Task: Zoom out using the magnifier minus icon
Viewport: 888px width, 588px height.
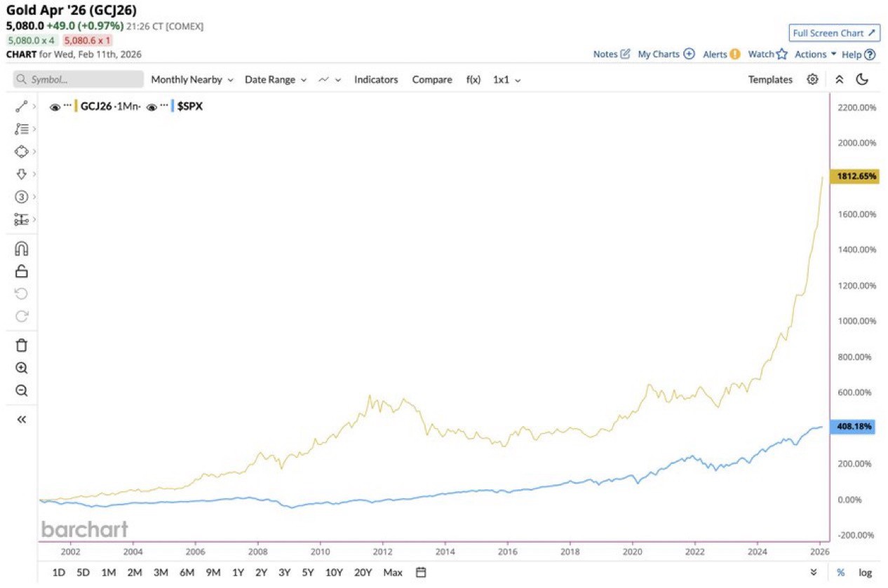Action: point(21,390)
